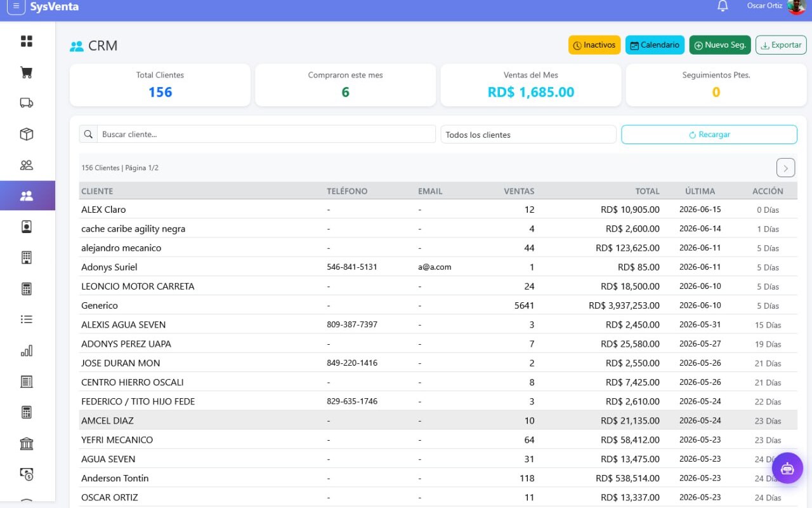Click phone number 829-635-1746
The image size is (812, 508).
352,401
